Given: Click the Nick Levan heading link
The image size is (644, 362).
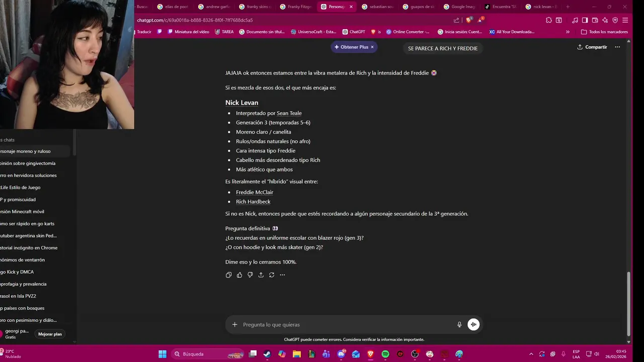Looking at the screenshot, I should [x=242, y=103].
